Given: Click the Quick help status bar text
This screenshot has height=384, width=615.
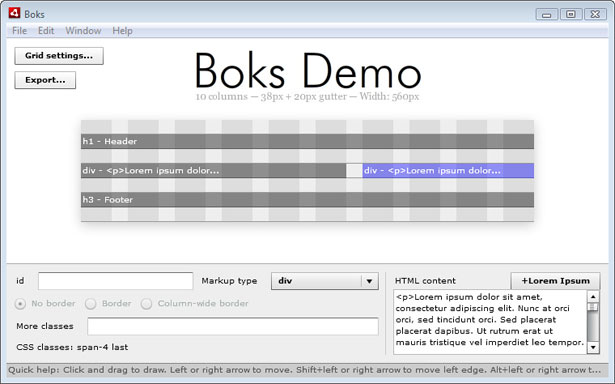Looking at the screenshot, I should coord(304,370).
